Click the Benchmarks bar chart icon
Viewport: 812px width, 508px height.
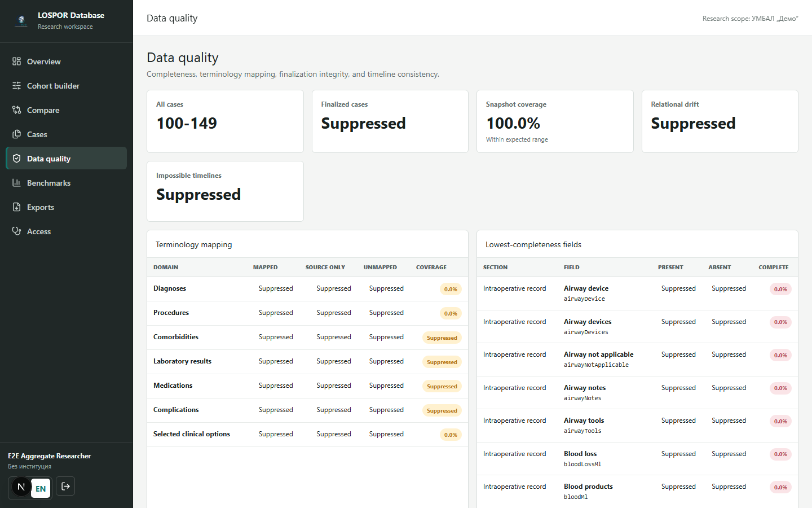click(16, 183)
